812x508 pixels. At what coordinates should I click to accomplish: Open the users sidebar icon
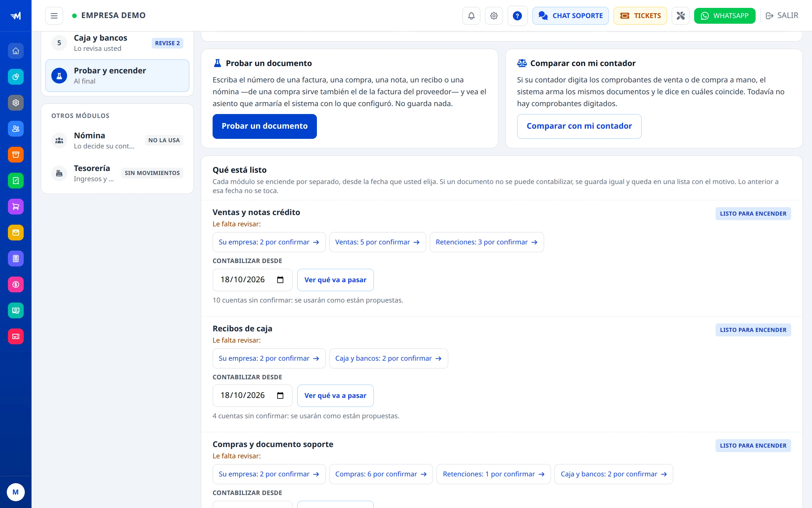pyautogui.click(x=16, y=129)
